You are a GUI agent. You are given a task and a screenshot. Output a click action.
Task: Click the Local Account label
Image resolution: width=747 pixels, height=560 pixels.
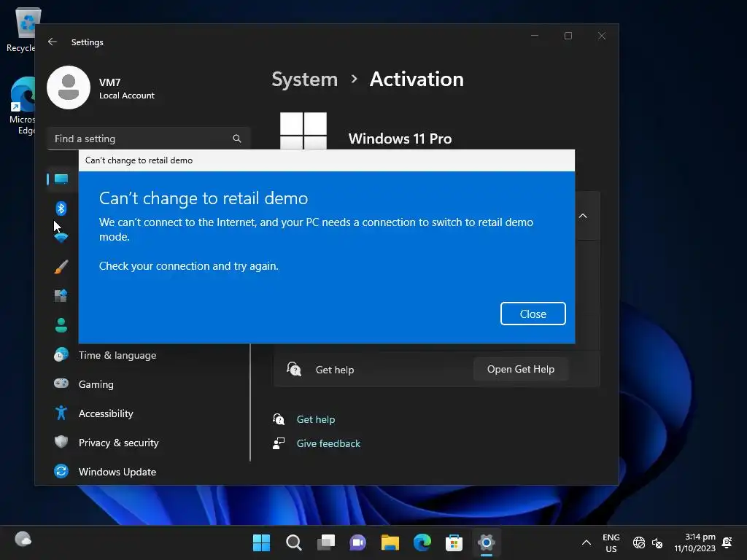(127, 96)
